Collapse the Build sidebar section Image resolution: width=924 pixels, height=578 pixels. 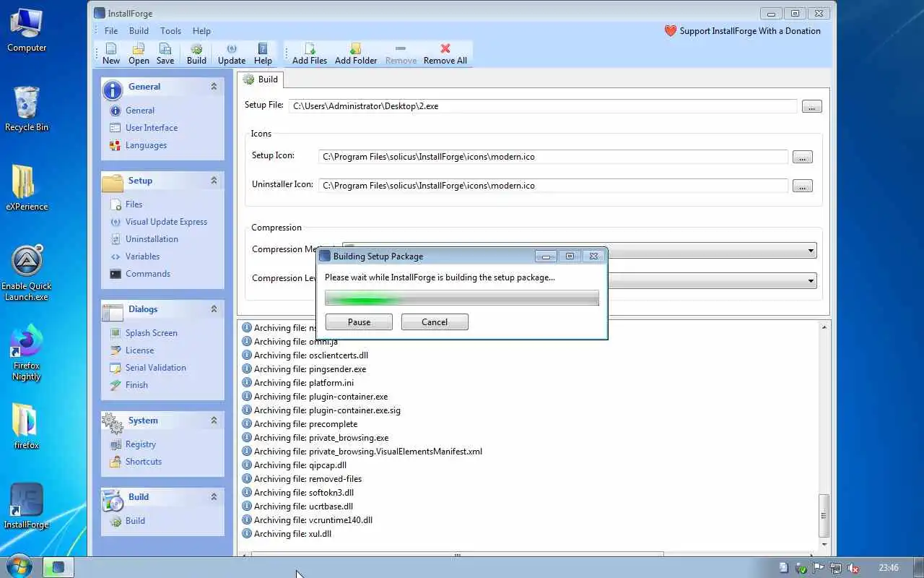pyautogui.click(x=214, y=497)
